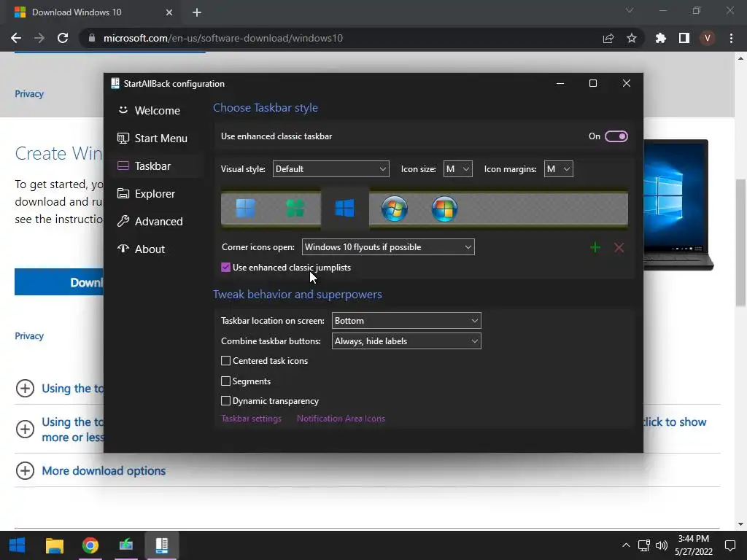Open the Icon margins dropdown

(x=558, y=169)
